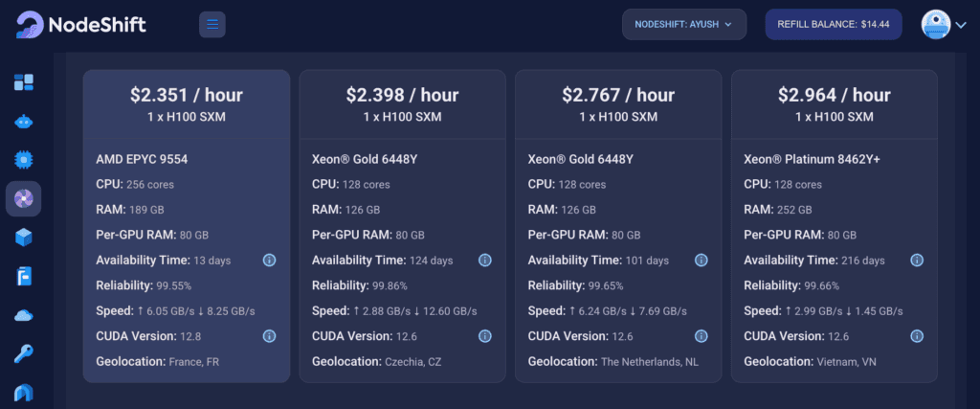This screenshot has width=980, height=409.
Task: Click Per-GPU RAM: 80 GB on France card
Action: click(152, 235)
